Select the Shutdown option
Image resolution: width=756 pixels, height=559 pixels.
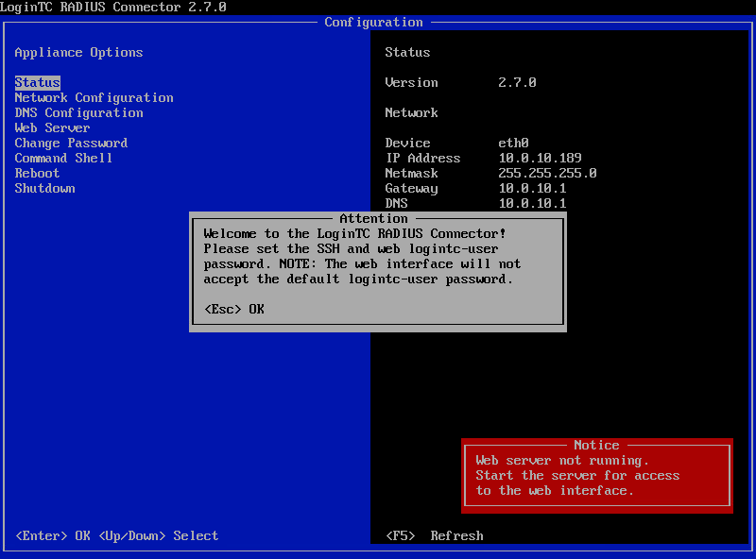click(44, 189)
